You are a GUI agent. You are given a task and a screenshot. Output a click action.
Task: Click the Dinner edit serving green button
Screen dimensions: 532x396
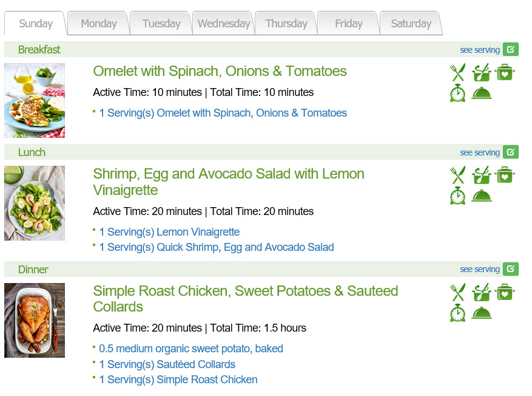pyautogui.click(x=510, y=269)
